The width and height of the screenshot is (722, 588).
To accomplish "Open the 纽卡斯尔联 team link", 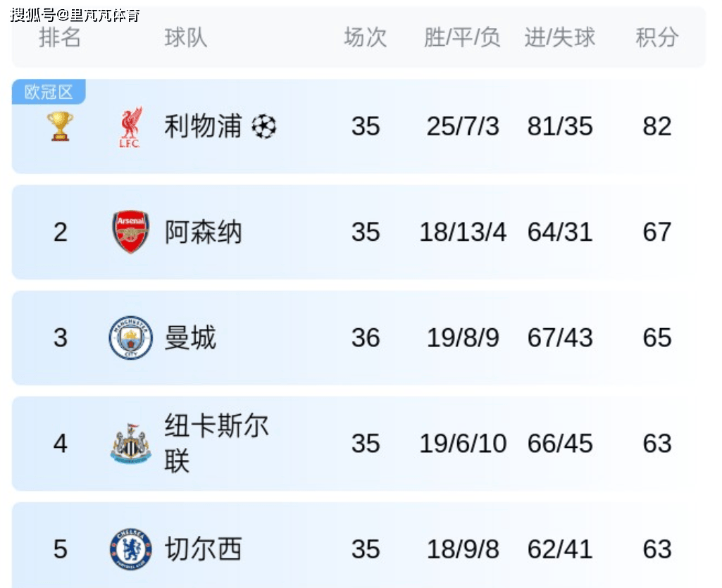I will coord(216,443).
